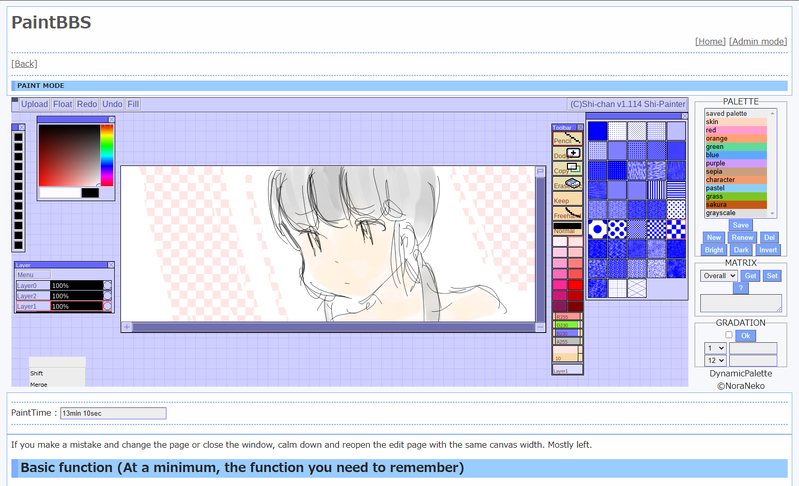Click the plus icon at canvas bottom-left
Viewport: 799px width, 486px height.
[127, 327]
